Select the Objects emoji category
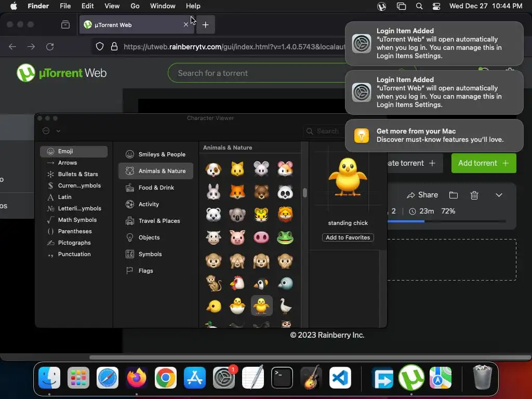Viewport: 532px width, 399px height. pyautogui.click(x=156, y=237)
